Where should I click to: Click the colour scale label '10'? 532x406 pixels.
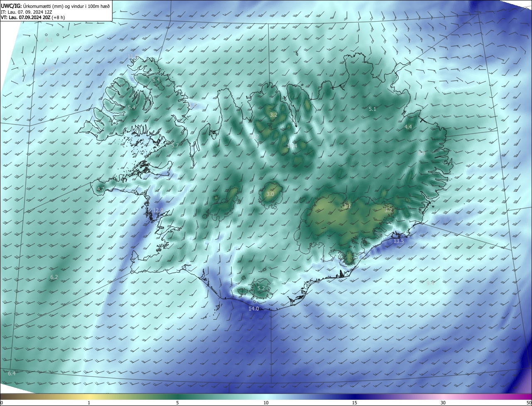pos(266,403)
